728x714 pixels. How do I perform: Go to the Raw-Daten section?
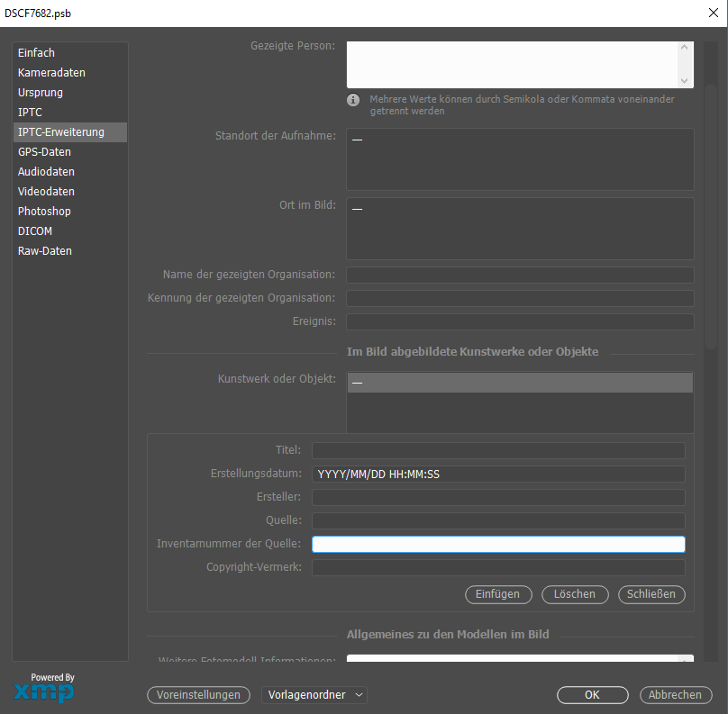point(45,251)
